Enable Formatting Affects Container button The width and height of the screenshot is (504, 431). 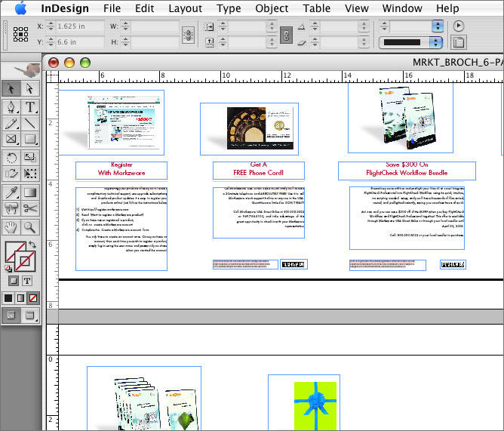(14, 281)
